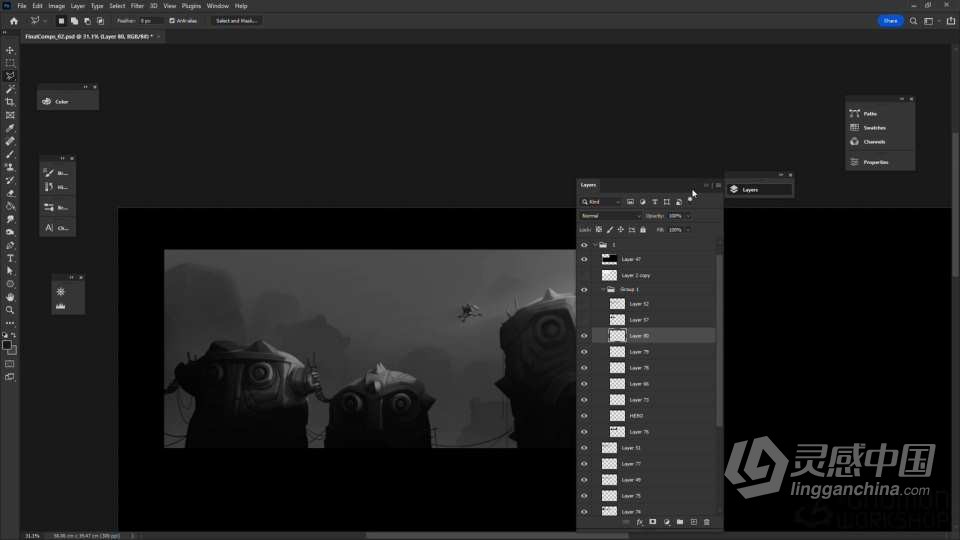This screenshot has height=540, width=960.
Task: Collapse the top-level group folder arrow
Action: (x=594, y=245)
